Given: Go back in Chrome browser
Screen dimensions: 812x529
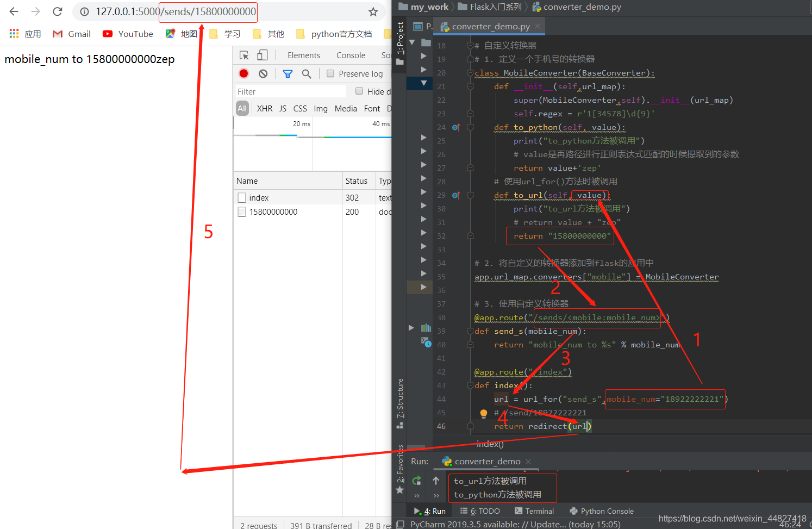Looking at the screenshot, I should [x=14, y=11].
